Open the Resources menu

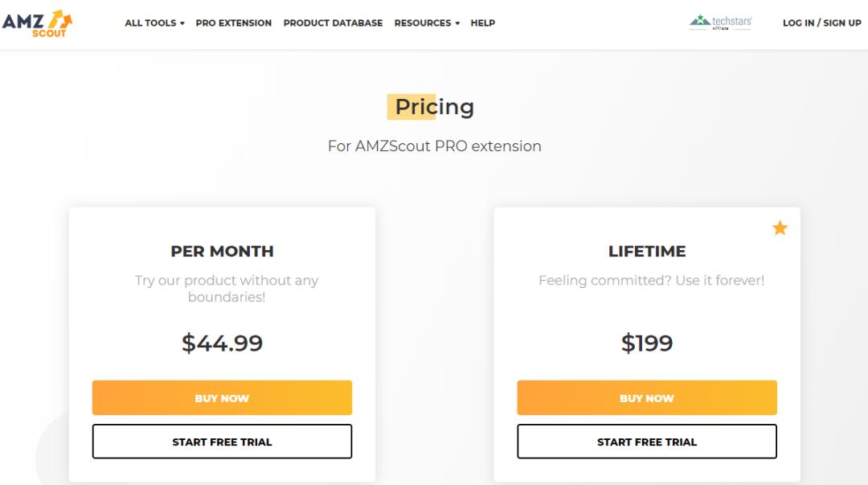coord(423,23)
